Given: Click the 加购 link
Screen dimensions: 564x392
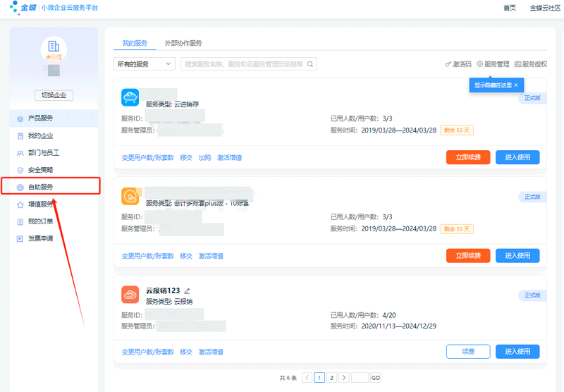Looking at the screenshot, I should coord(204,157).
